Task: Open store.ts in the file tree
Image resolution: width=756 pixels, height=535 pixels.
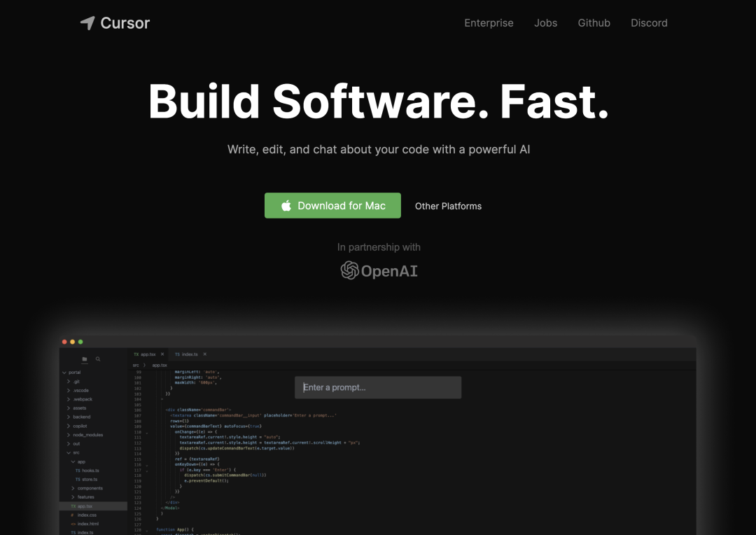Action: pyautogui.click(x=86, y=480)
